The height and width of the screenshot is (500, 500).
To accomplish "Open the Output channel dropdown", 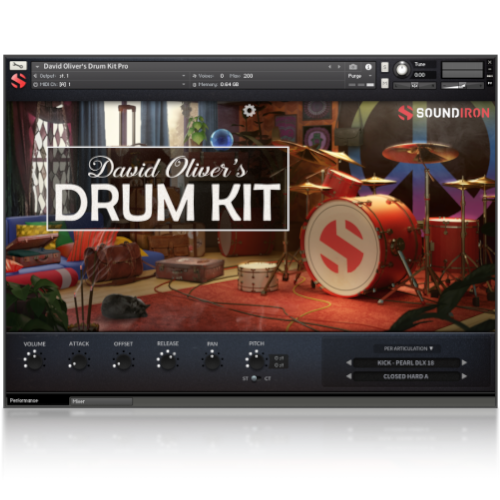I will click(x=184, y=76).
